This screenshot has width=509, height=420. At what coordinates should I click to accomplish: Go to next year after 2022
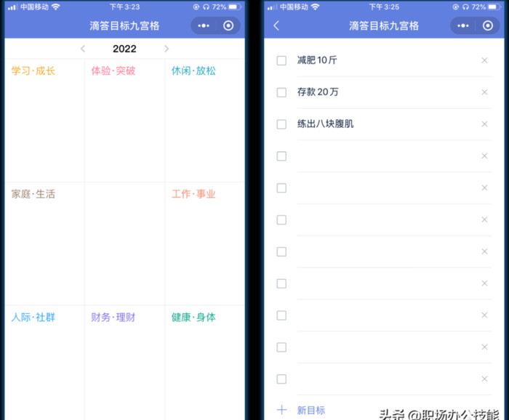(167, 49)
